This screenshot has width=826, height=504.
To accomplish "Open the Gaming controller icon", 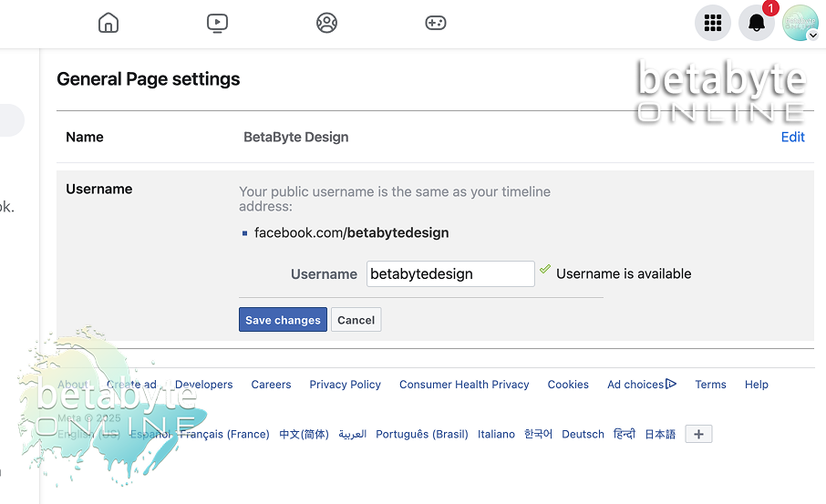I will 436,23.
